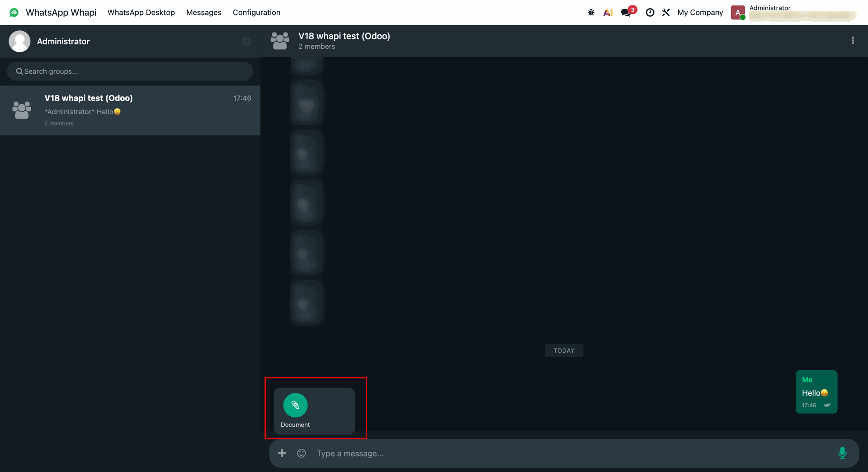Click the group avatar in V18 whapi chat row
This screenshot has width=868, height=472.
point(22,110)
